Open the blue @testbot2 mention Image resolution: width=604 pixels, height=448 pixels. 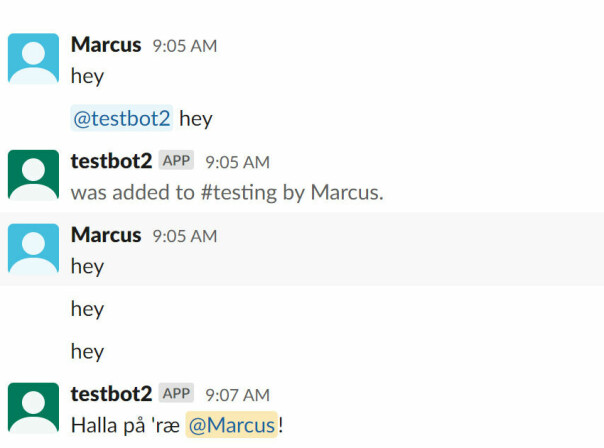pos(122,118)
